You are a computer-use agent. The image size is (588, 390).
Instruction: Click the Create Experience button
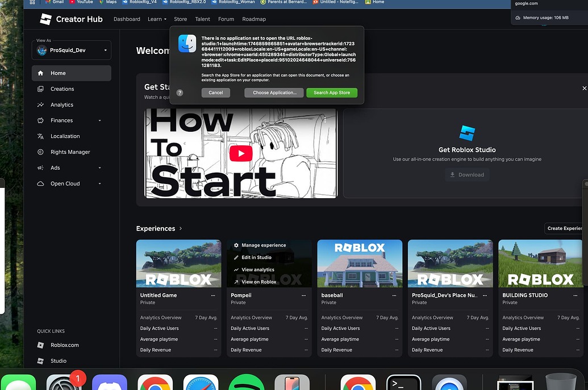(564, 228)
